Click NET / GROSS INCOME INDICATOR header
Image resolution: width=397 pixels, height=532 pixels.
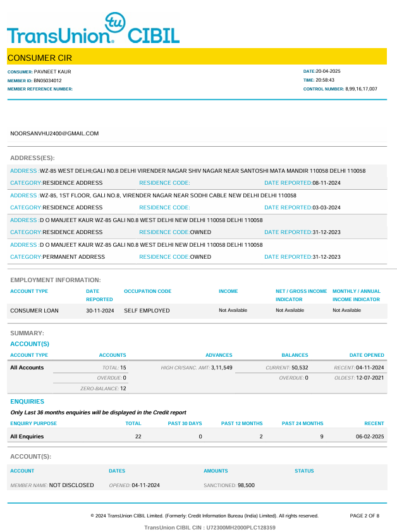click(301, 295)
